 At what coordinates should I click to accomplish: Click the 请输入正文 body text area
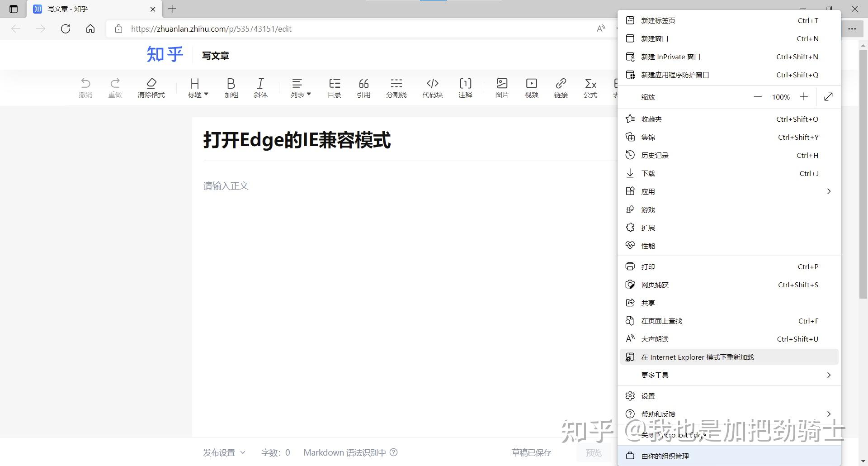[226, 186]
